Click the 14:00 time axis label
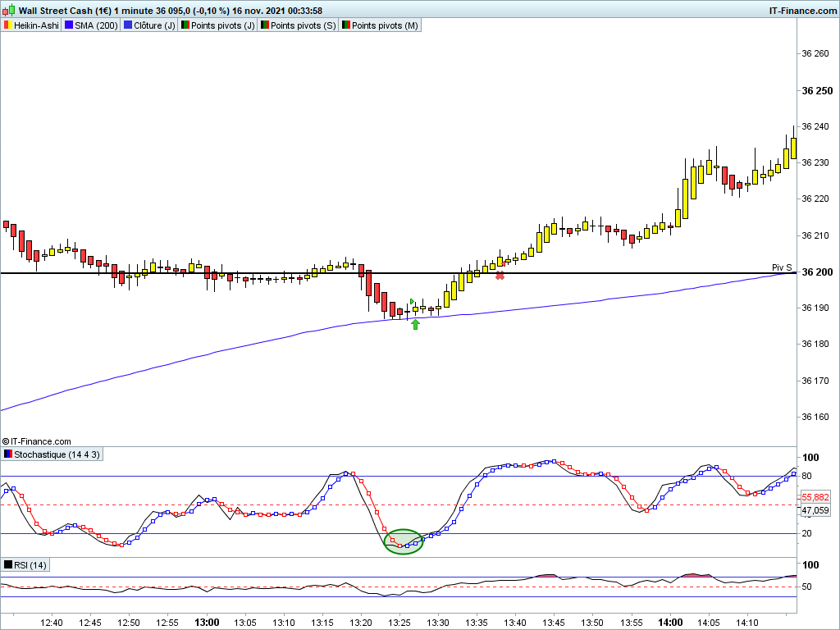Screen dimensions: 840x630 pos(670,623)
